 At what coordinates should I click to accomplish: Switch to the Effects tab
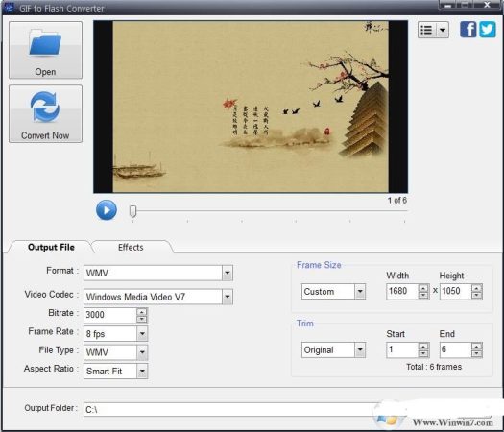[131, 247]
